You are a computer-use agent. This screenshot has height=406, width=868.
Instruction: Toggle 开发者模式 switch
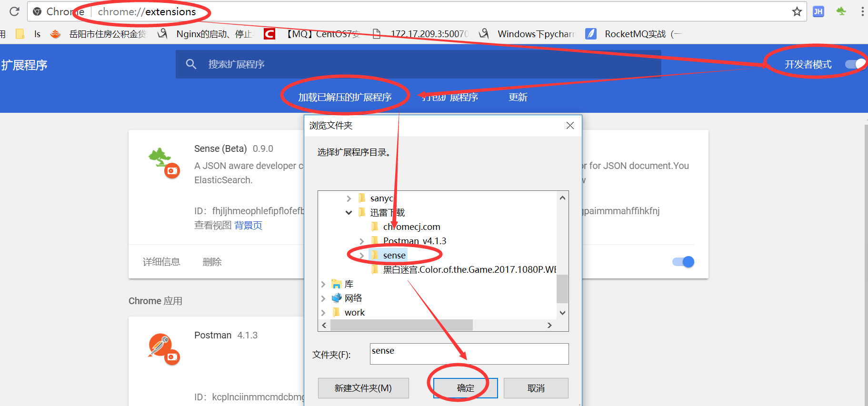[x=855, y=64]
